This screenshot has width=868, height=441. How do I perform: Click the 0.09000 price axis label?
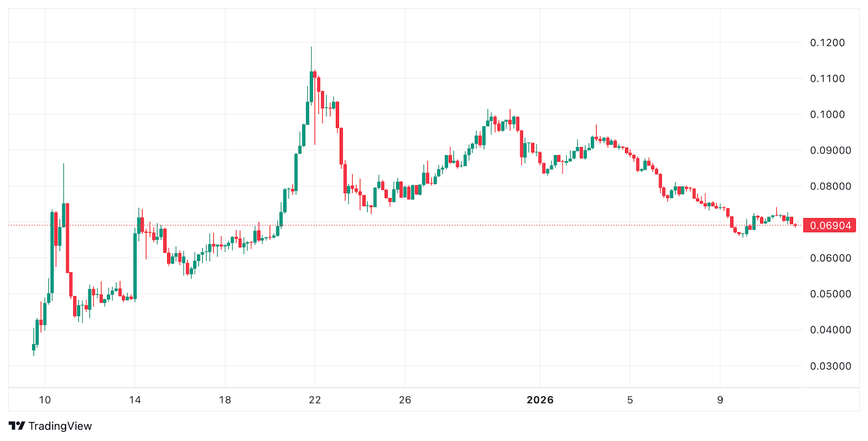pos(830,150)
